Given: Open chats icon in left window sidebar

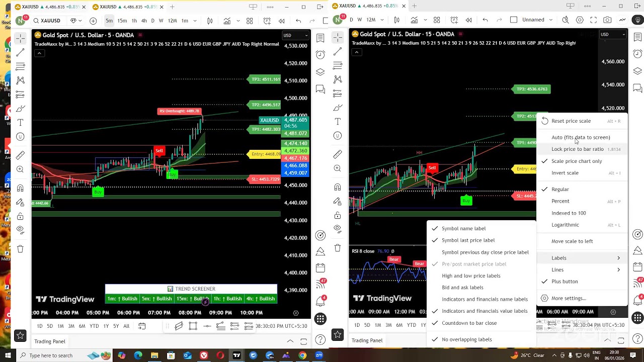Looking at the screenshot, I should 320,89.
